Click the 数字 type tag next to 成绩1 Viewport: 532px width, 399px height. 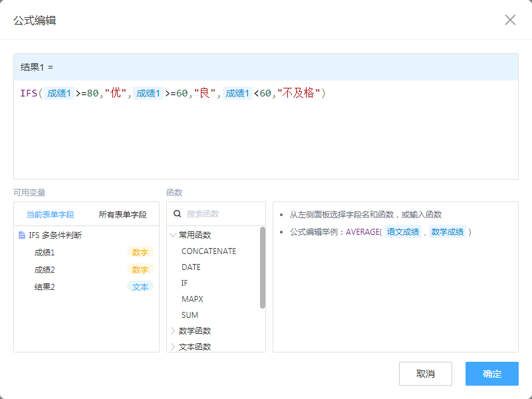click(x=140, y=252)
